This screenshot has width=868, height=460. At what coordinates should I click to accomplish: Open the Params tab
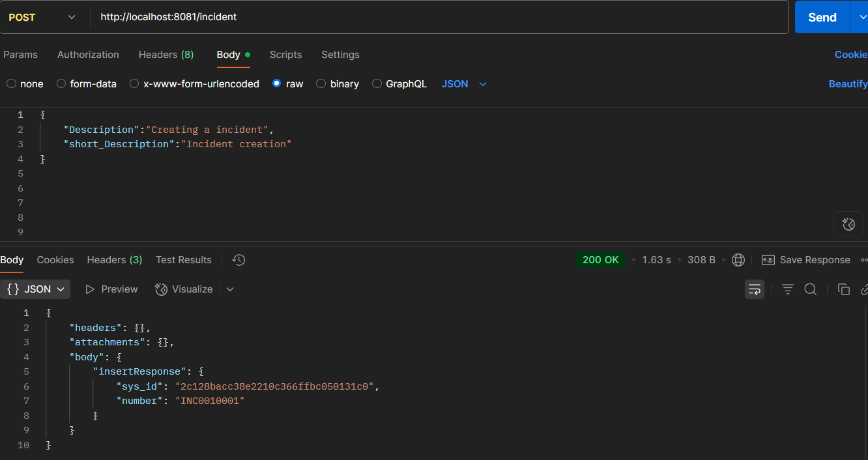coord(20,55)
